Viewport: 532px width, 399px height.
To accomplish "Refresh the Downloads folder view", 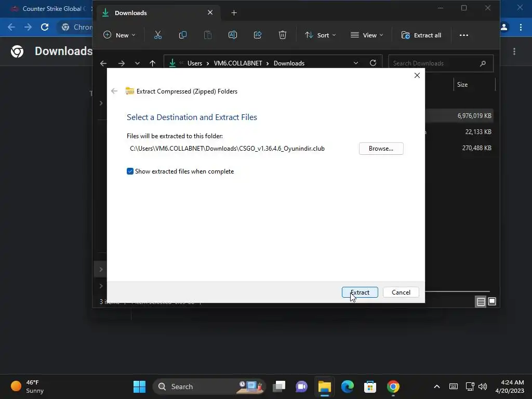I will point(373,63).
